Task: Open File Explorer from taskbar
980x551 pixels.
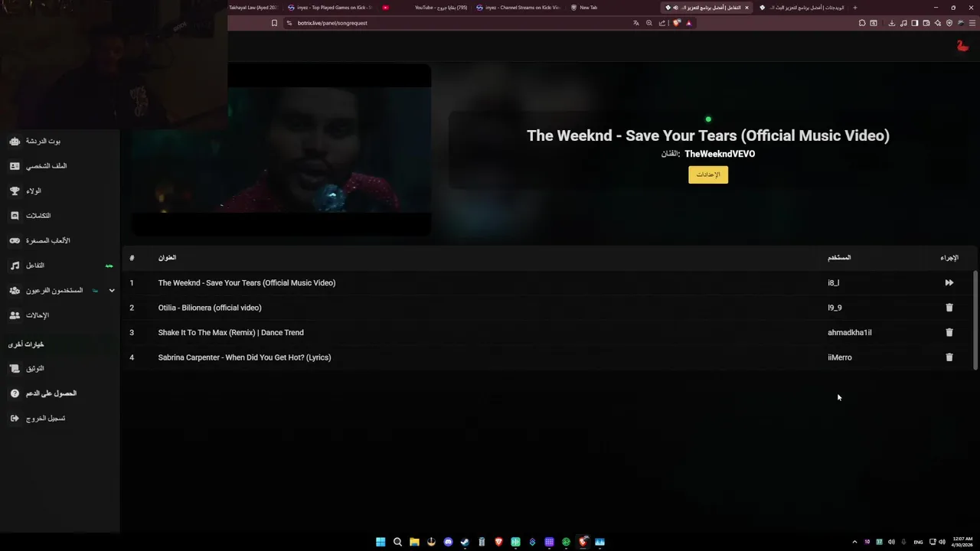Action: point(414,542)
